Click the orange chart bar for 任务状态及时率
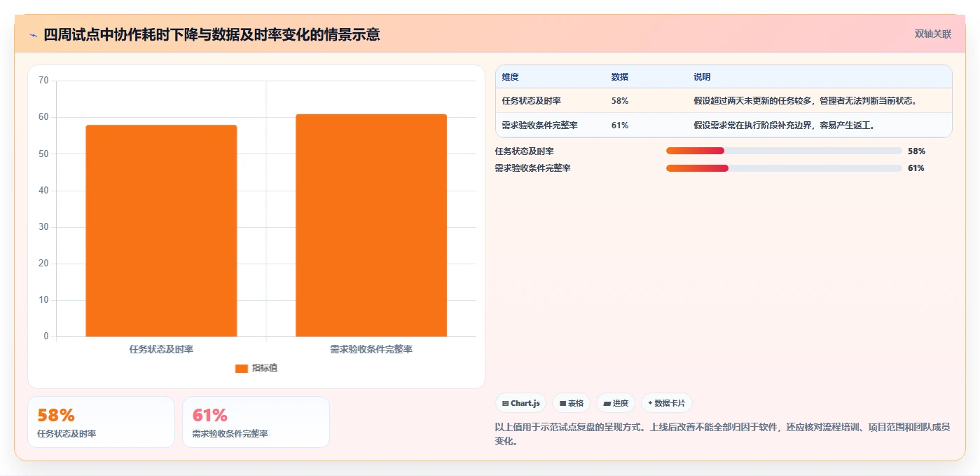The image size is (980, 476). click(161, 231)
